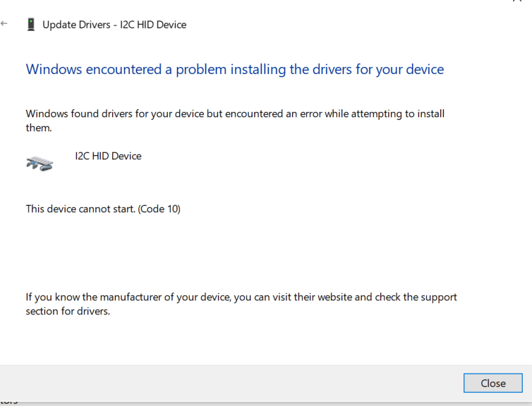
Task: Click the back arrow in wizard header
Action: click(x=5, y=23)
